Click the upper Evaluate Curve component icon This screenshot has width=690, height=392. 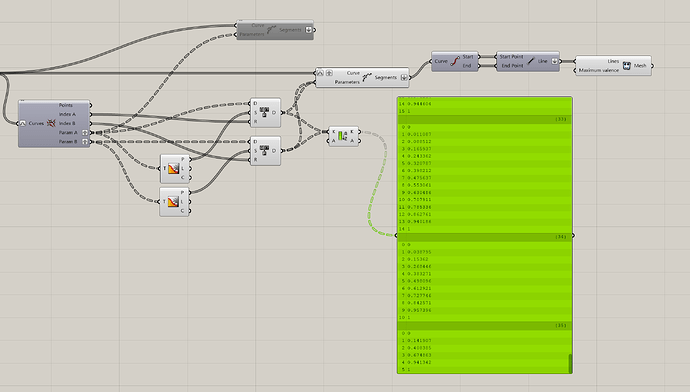(x=173, y=168)
